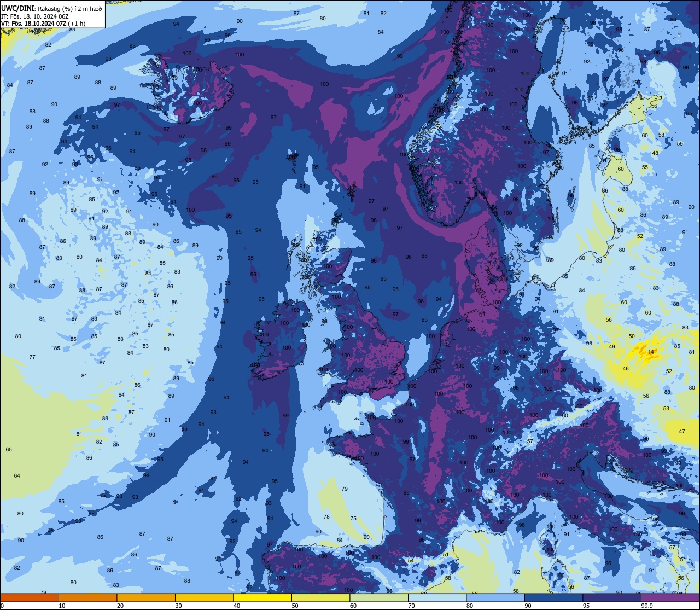Click the map value '78' in the Bay of Biscay
700x610 pixels.
click(x=326, y=517)
